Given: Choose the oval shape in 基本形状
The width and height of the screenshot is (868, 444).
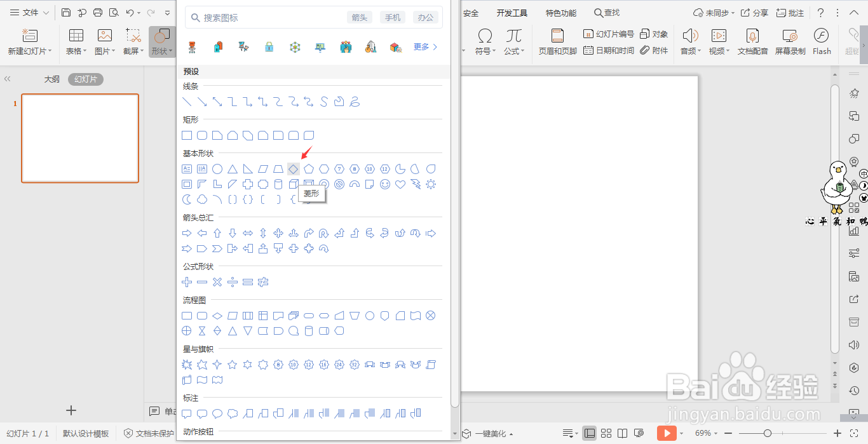Looking at the screenshot, I should (217, 169).
